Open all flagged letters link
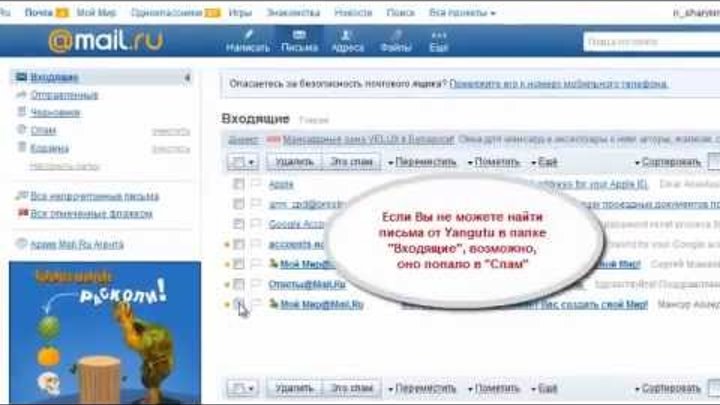Image resolution: width=720 pixels, height=405 pixels. 91,214
